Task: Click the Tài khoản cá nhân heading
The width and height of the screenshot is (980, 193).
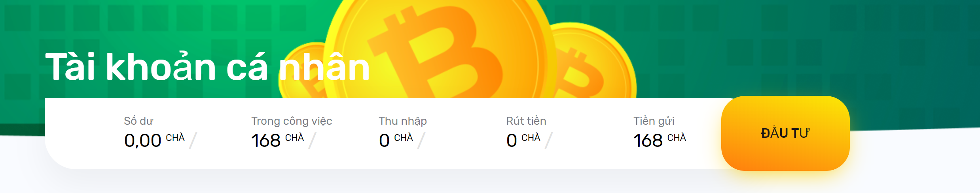Action: pos(207,67)
